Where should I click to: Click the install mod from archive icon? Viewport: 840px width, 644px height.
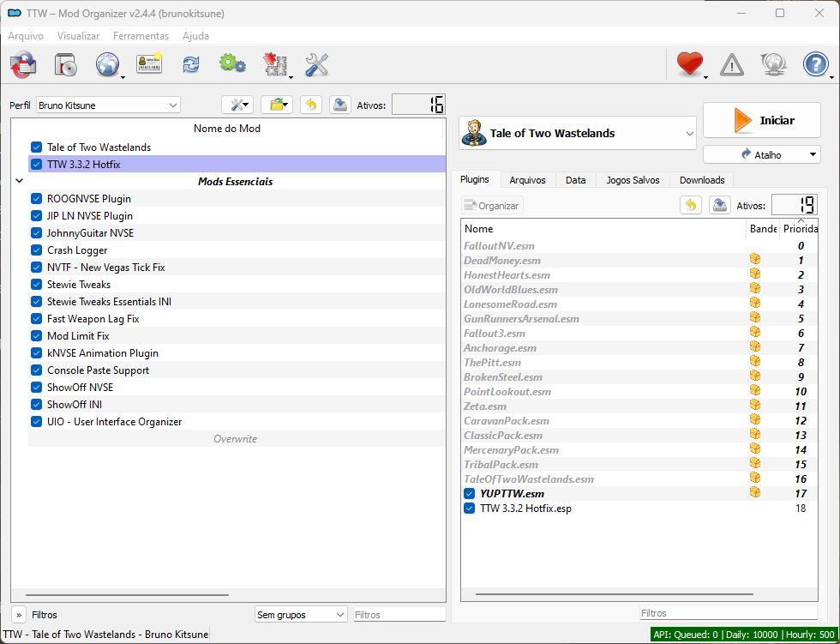tap(66, 65)
